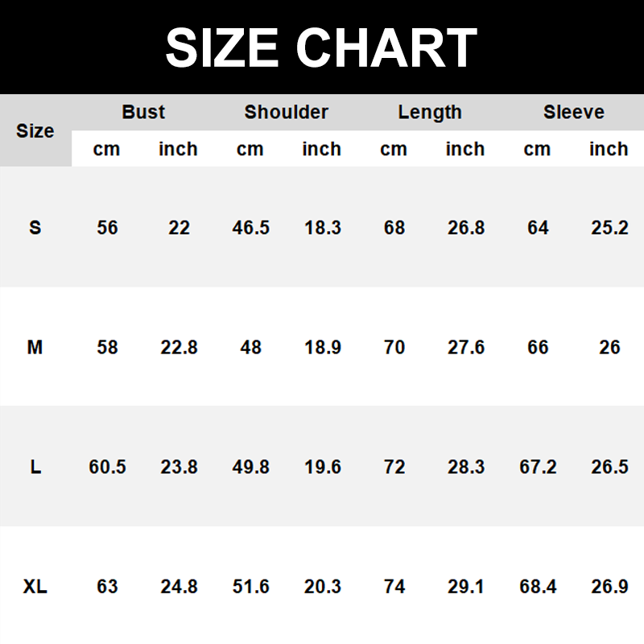Select the 27.6 length inch value
Screen dimensions: 644x644
coord(466,347)
